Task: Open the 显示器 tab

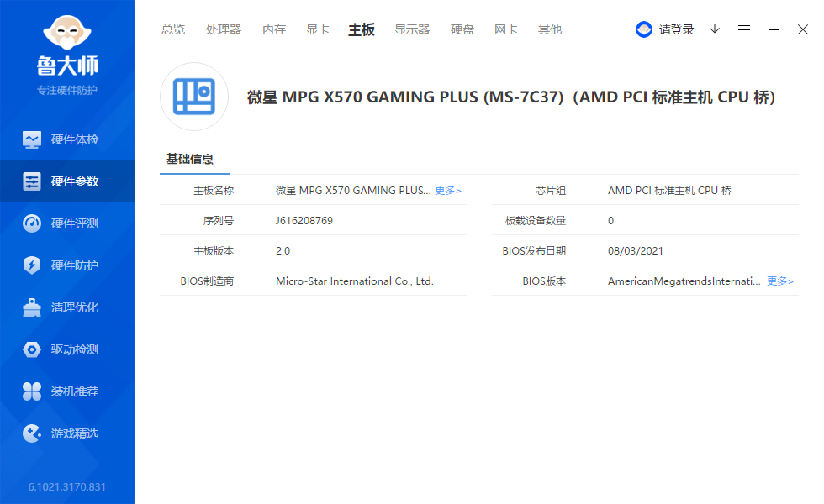Action: pyautogui.click(x=413, y=30)
